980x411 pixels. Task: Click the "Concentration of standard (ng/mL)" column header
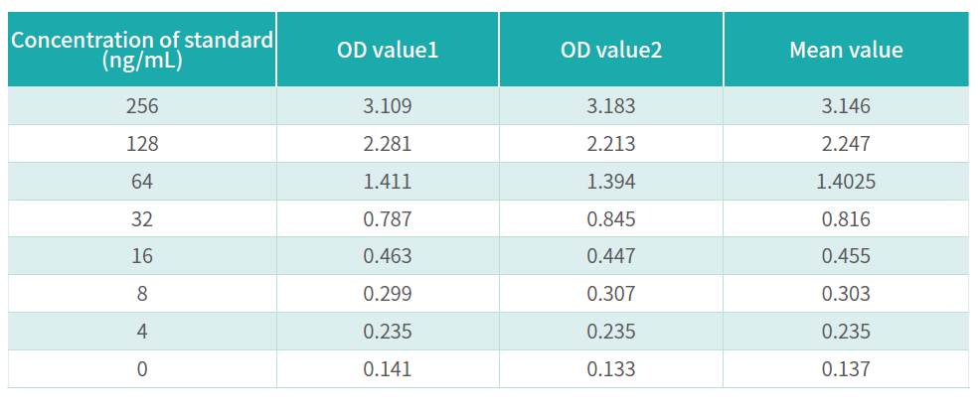click(x=142, y=50)
